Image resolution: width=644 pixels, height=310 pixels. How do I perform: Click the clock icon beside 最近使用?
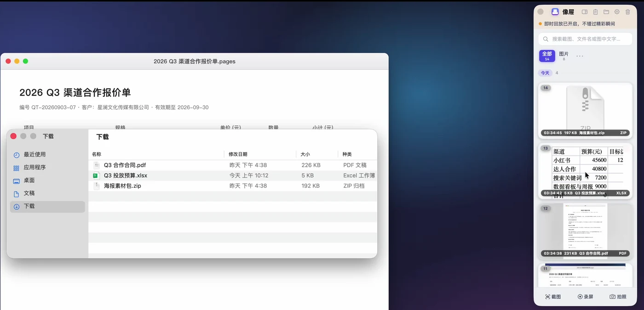(17, 155)
